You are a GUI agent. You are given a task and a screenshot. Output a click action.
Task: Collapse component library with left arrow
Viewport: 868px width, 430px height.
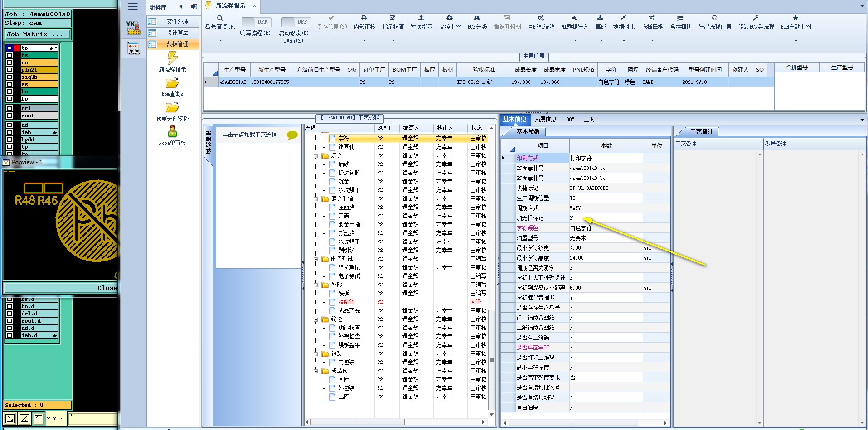click(181, 7)
